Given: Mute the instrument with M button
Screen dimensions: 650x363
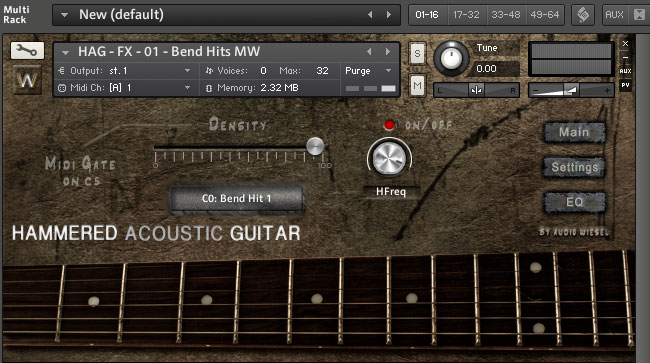Looking at the screenshot, I should coord(417,86).
